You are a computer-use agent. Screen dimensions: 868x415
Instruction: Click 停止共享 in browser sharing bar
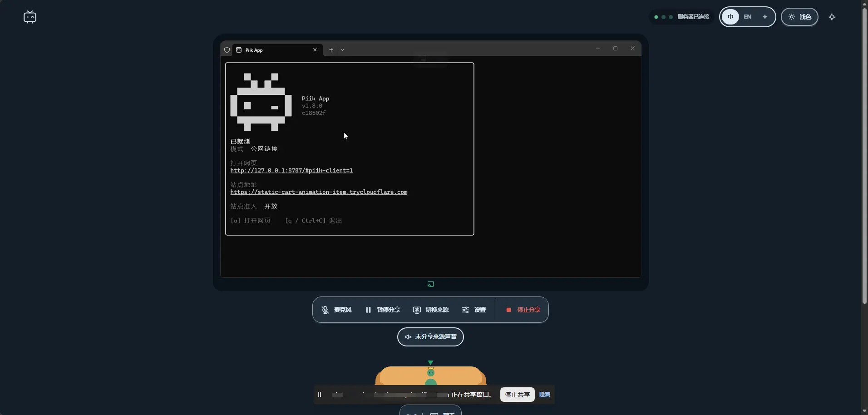518,395
